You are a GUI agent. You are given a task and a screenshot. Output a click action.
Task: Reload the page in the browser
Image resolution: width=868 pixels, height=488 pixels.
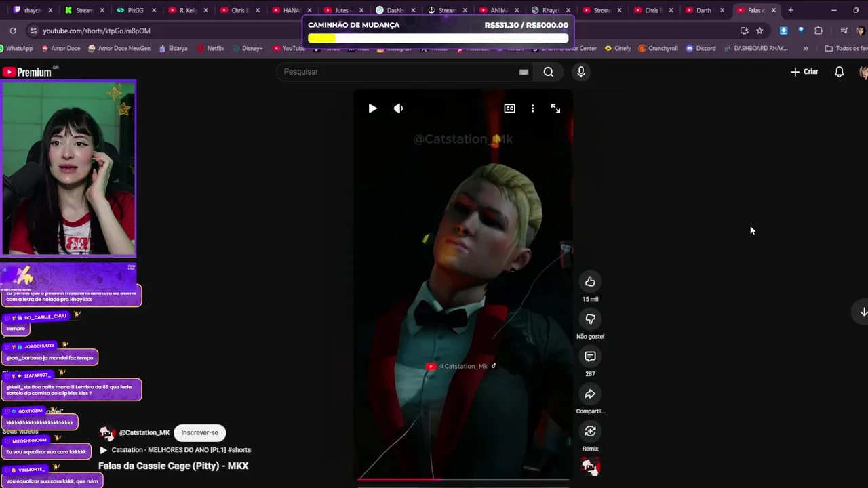13,30
